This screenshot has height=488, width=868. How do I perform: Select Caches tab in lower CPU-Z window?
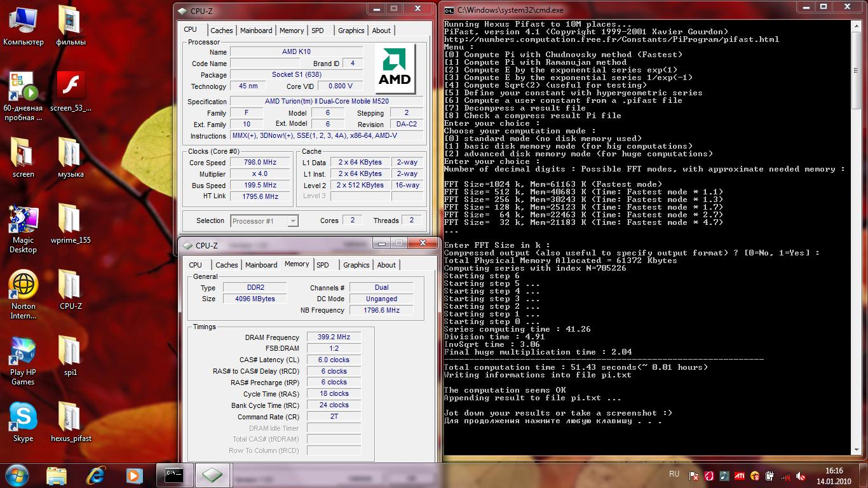[x=227, y=265]
